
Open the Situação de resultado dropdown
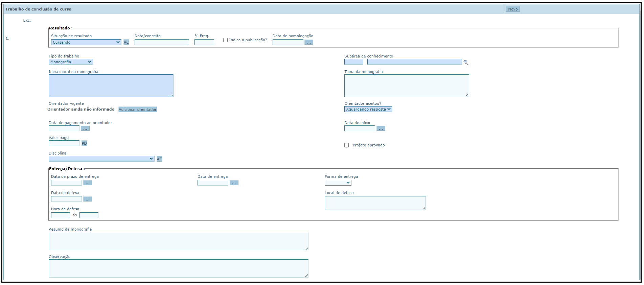point(86,42)
